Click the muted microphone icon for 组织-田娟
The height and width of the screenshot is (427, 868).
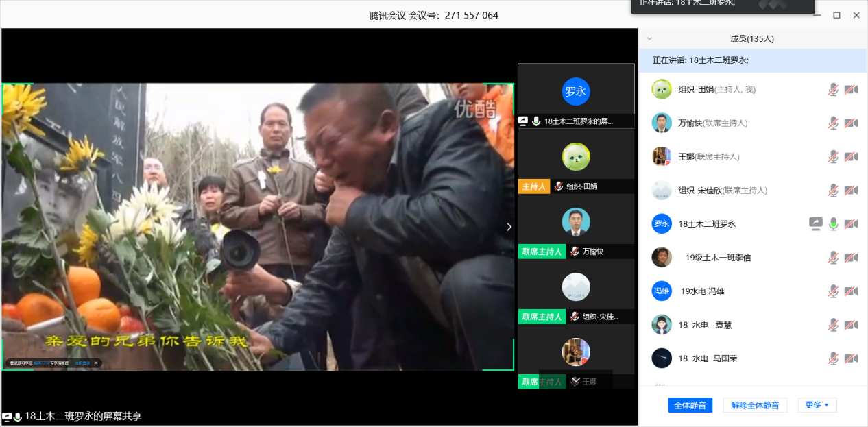point(833,89)
